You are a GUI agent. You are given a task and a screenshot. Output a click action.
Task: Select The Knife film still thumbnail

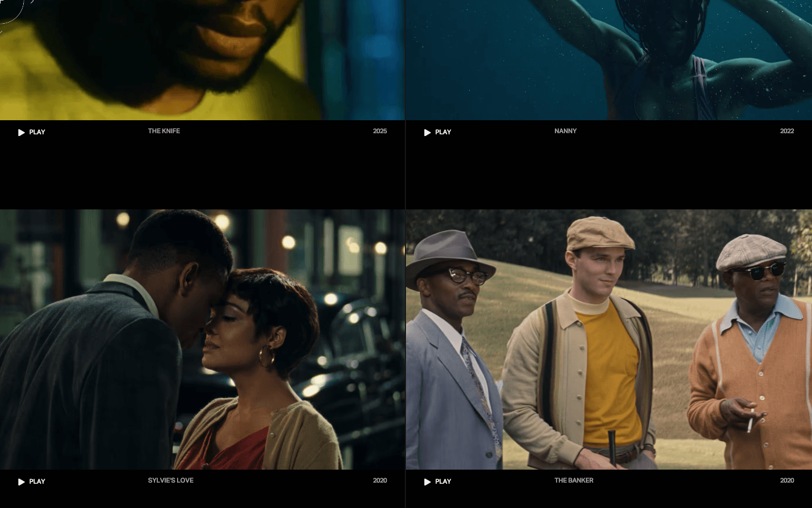[202, 60]
